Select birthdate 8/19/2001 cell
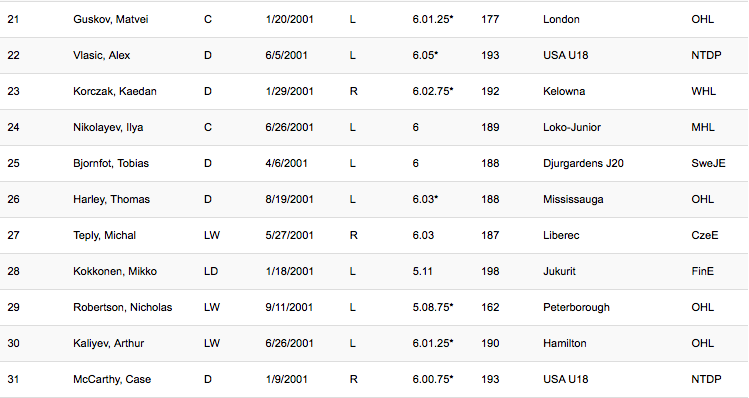This screenshot has height=398, width=749. [289, 199]
